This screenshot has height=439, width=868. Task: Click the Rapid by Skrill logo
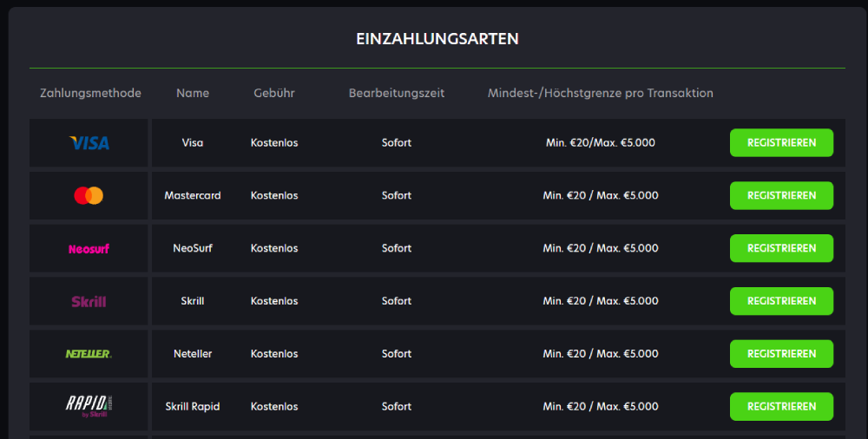point(89,406)
